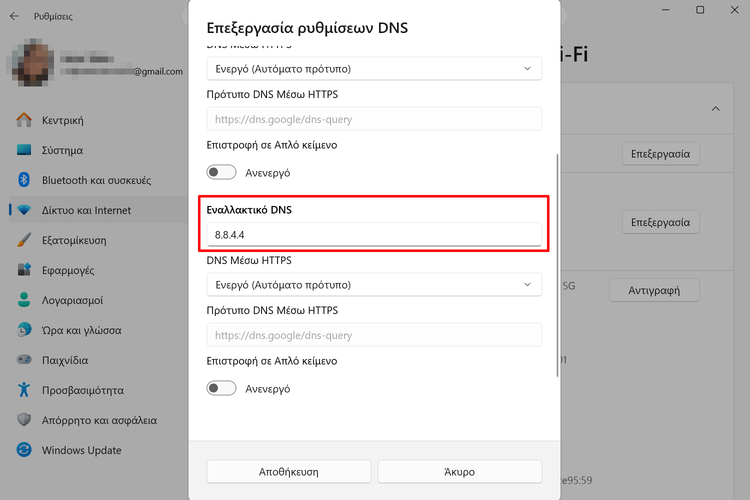This screenshot has width=750, height=500.
Task: Click the Σύστημα system icon
Action: 25,150
